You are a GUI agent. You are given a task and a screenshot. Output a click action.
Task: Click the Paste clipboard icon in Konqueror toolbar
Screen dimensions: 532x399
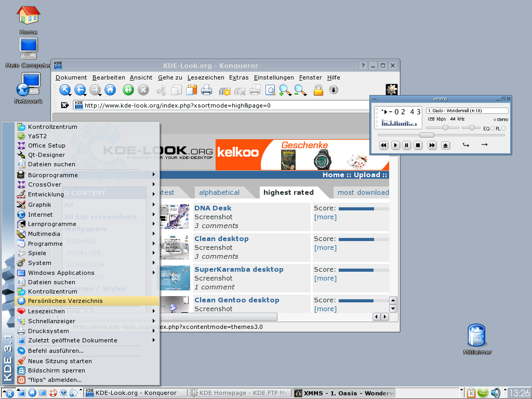coord(191,90)
